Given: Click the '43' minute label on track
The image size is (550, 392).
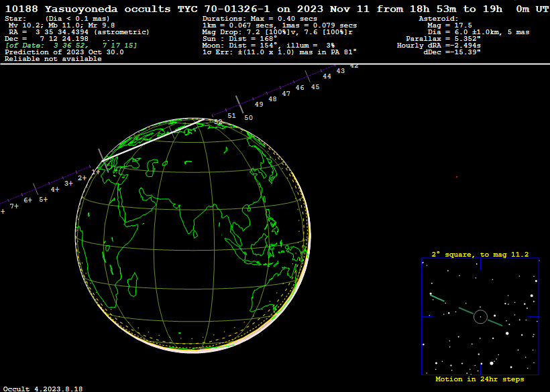Looking at the screenshot, I should [x=341, y=71].
